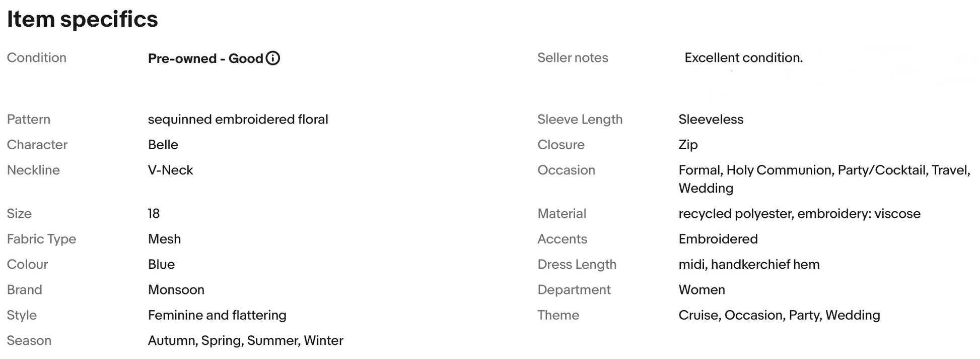980x359 pixels.
Task: Click the sequinned embroidered floral pattern value
Action: pyautogui.click(x=238, y=119)
